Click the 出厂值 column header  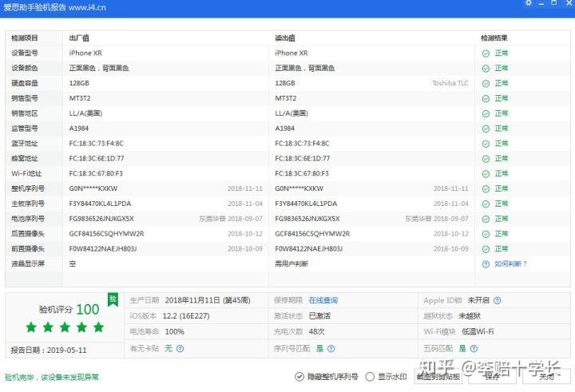pyautogui.click(x=79, y=38)
